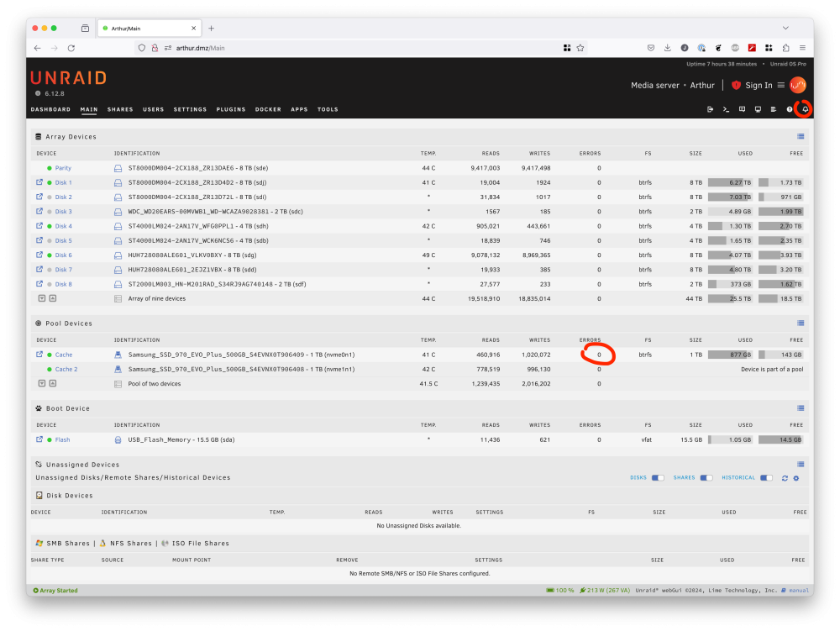Open the web terminal icon
Viewport: 840px width, 631px height.
(x=726, y=109)
